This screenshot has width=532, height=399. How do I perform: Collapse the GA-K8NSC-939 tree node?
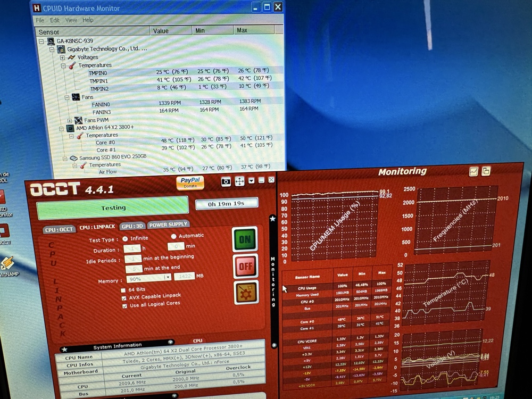tap(41, 41)
